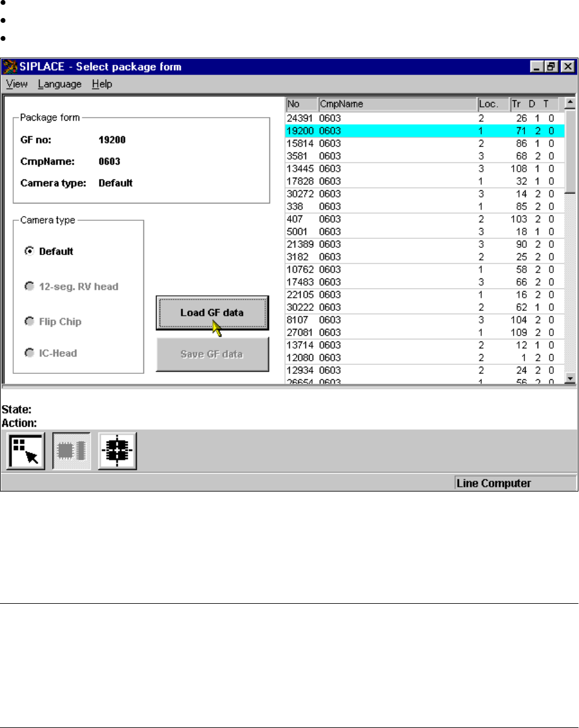Screen dimensions: 579x728
Task: Select package form row 3182
Action: pos(425,257)
